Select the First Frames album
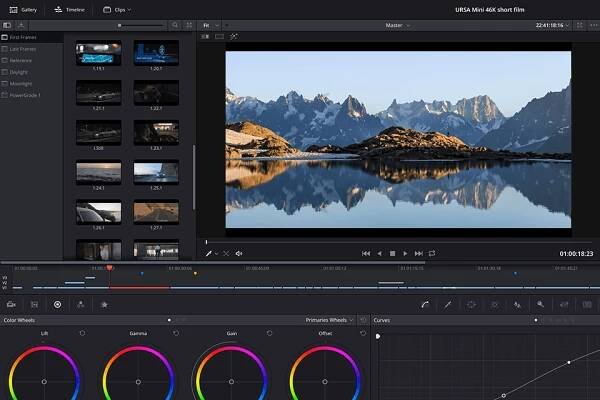This screenshot has width=600, height=400. point(31,37)
